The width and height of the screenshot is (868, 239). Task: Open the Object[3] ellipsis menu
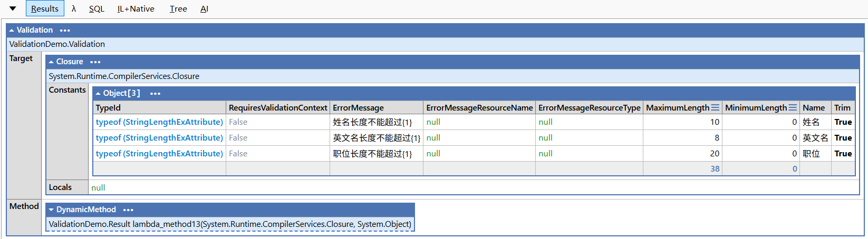point(155,94)
